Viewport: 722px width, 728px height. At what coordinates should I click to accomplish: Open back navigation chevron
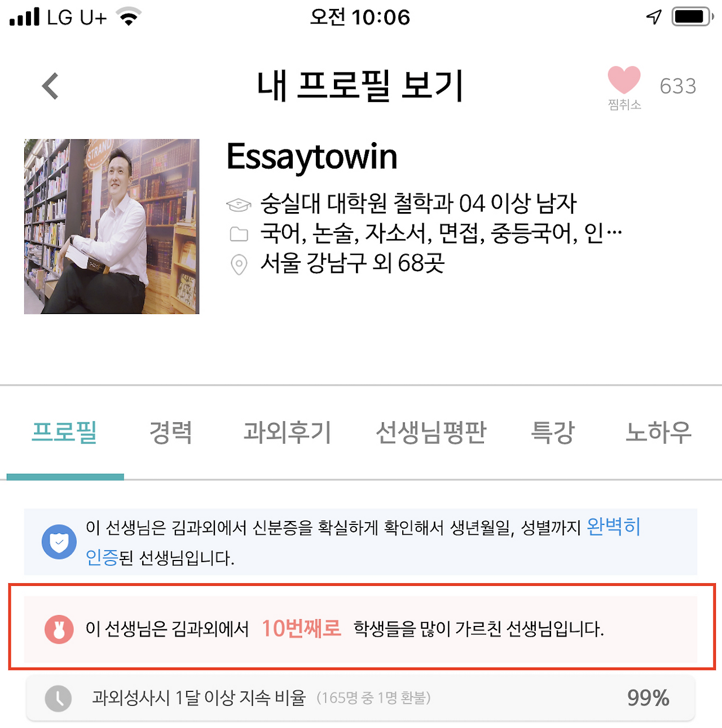coord(51,86)
